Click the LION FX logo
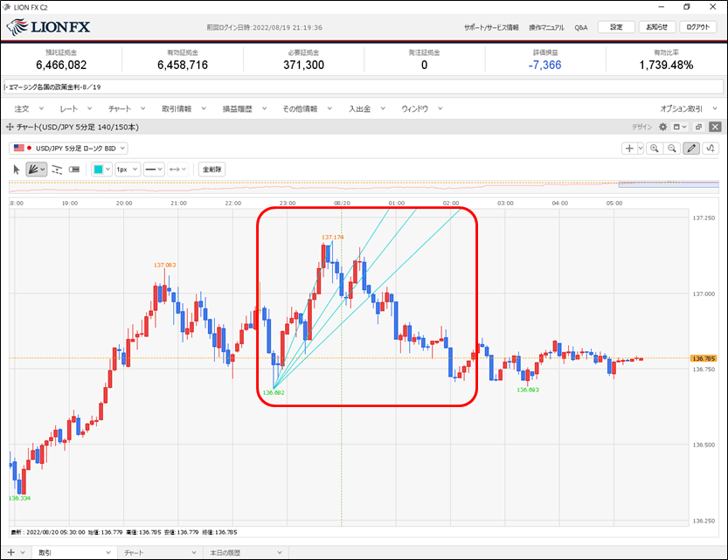 point(49,27)
